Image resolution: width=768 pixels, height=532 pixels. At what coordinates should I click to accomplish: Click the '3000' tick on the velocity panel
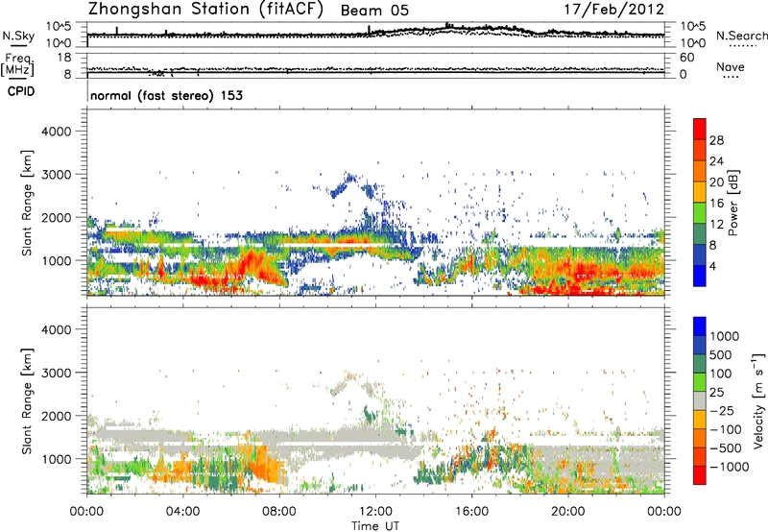(56, 373)
